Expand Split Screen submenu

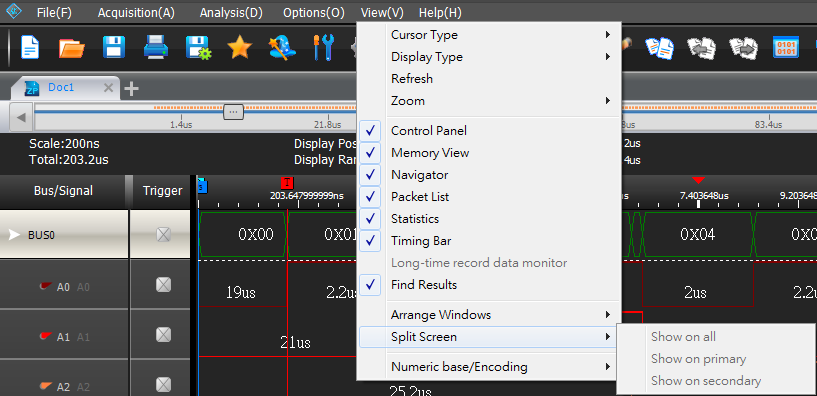point(489,337)
